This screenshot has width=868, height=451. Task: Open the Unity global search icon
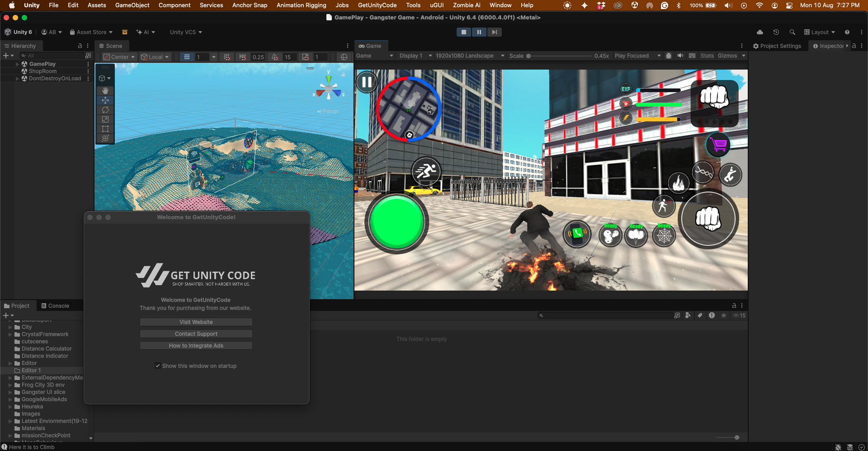pyautogui.click(x=792, y=32)
